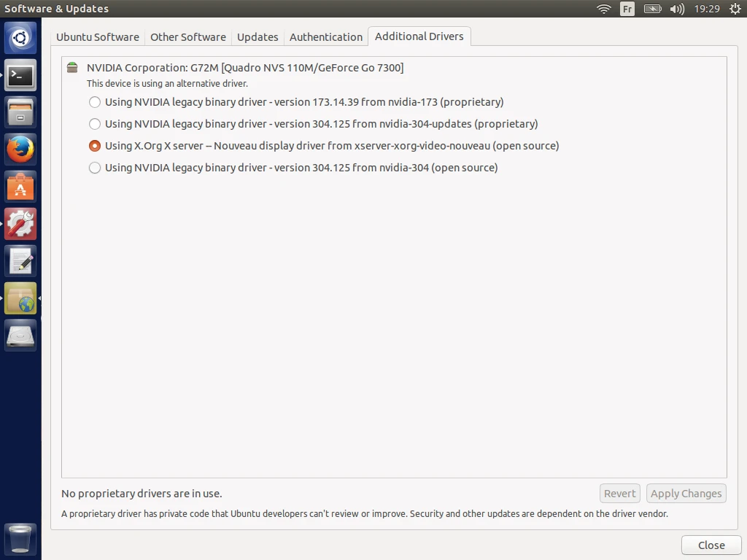Screen dimensions: 747x560
Task: Open Ubuntu Software Center icon
Action: [x=20, y=187]
